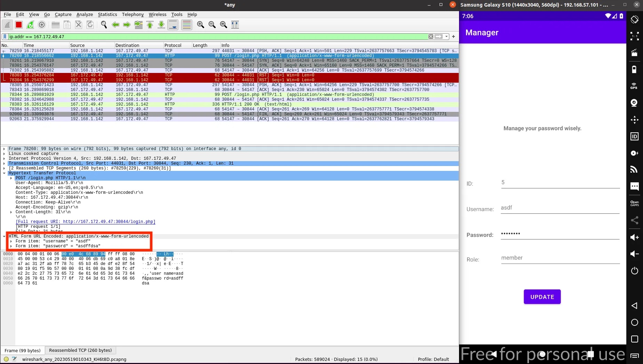643x364 pixels.
Task: Open capture file properties status icon
Action: (14, 359)
